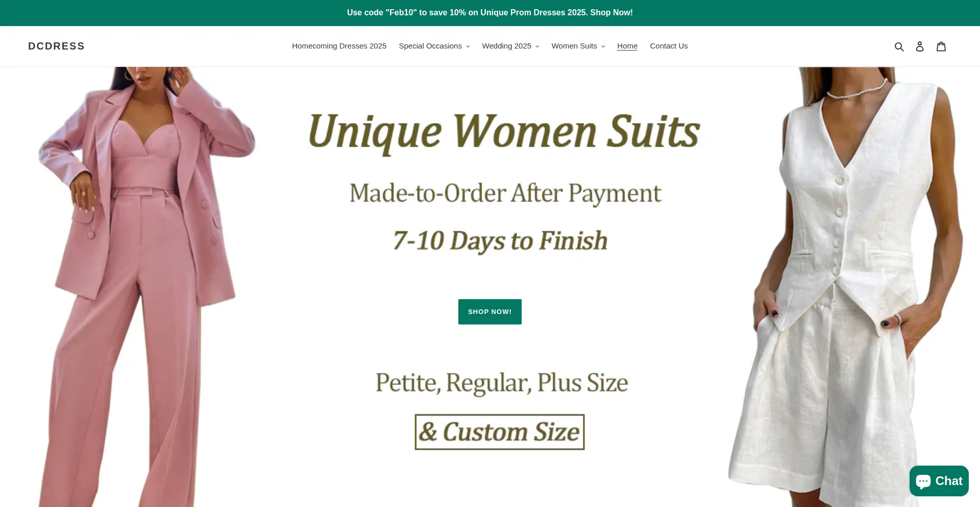Click the DCDRESS store logo
The image size is (980, 507).
[x=56, y=46]
